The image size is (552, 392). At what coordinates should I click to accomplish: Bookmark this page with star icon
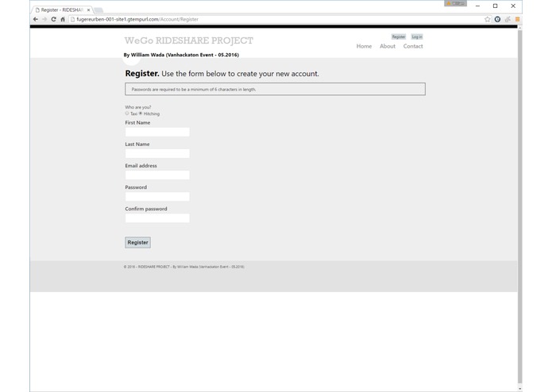pyautogui.click(x=487, y=19)
